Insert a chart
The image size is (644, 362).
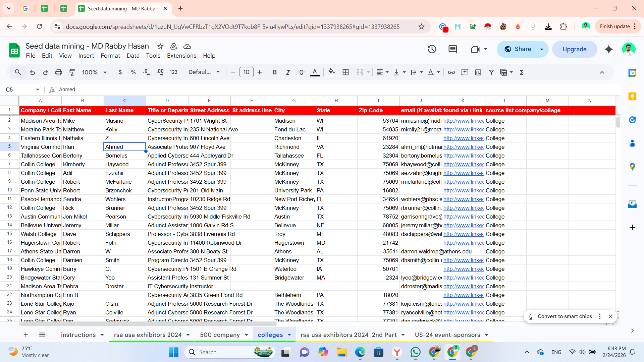coord(478,72)
